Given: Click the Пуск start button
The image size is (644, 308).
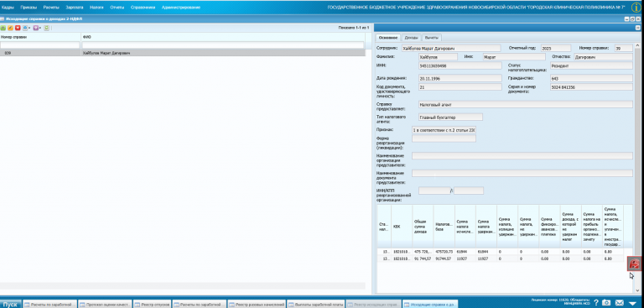Looking at the screenshot, I should click(x=11, y=305).
